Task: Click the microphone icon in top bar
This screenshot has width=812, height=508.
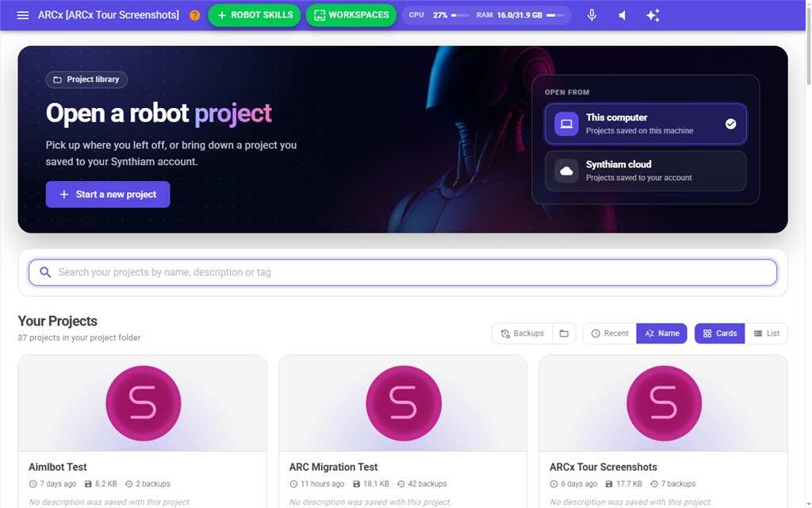Action: coord(592,15)
